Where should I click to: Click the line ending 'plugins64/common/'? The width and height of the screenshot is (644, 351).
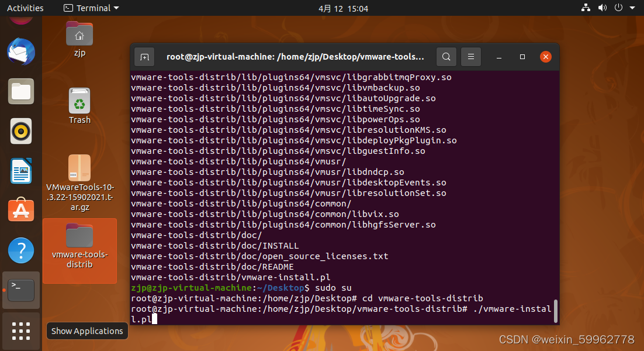coord(241,204)
